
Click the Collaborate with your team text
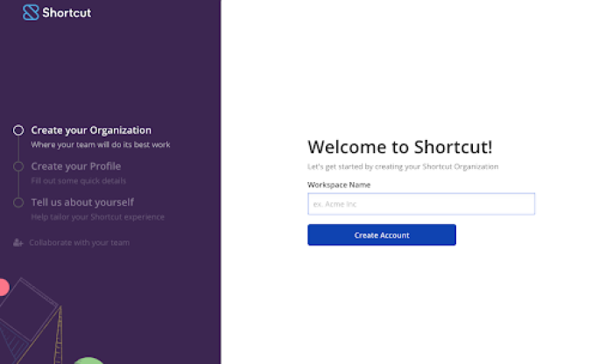(80, 242)
